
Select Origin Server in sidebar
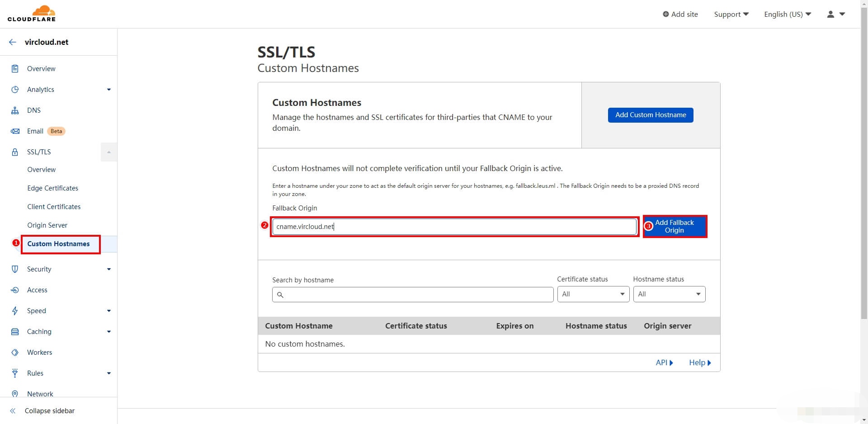click(47, 225)
